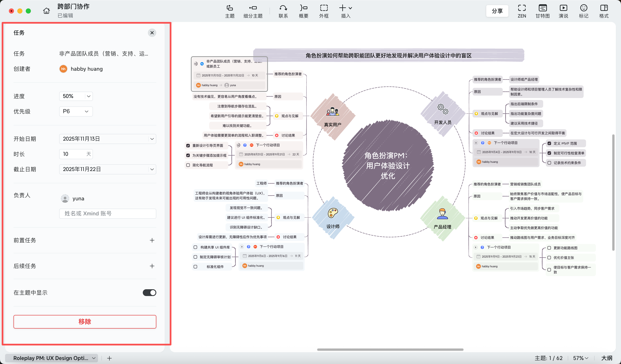Switch to 大纲 outline view
The height and width of the screenshot is (364, 621).
coord(606,358)
